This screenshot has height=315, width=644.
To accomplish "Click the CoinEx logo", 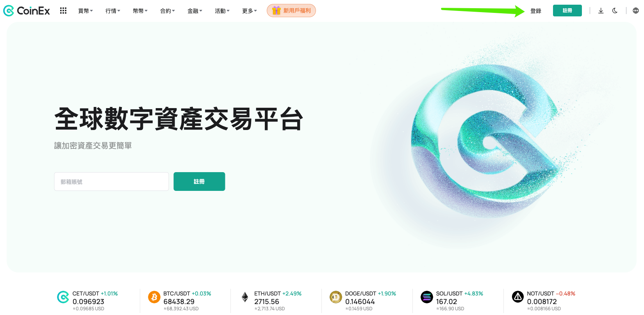I will point(27,11).
